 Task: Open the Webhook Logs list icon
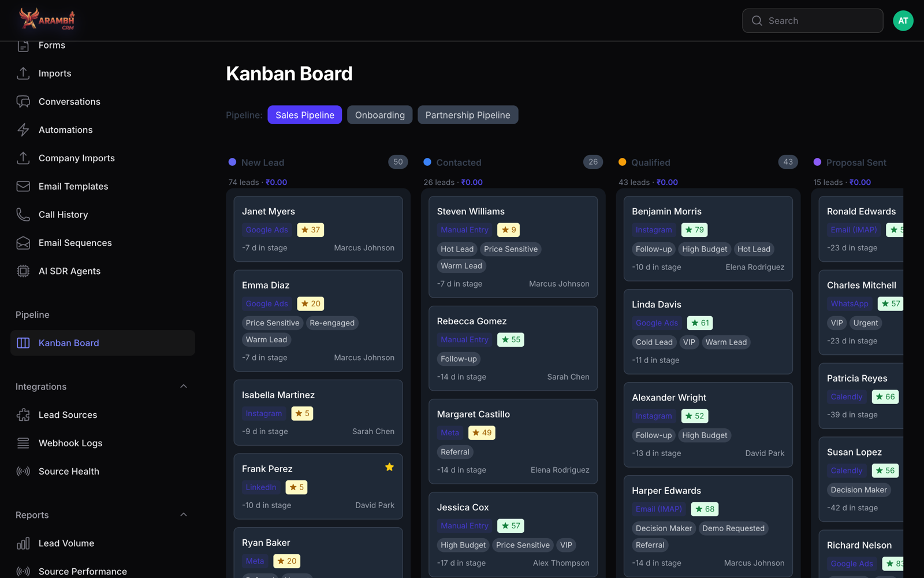[23, 443]
